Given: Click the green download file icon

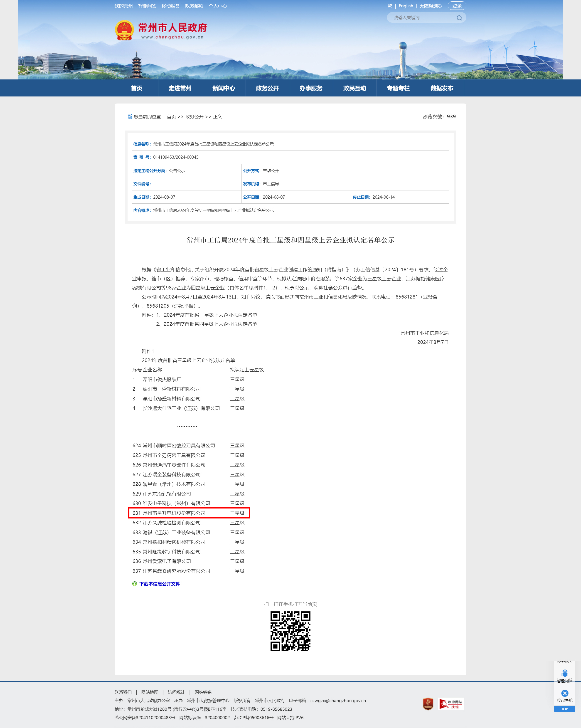Looking at the screenshot, I should coord(134,584).
